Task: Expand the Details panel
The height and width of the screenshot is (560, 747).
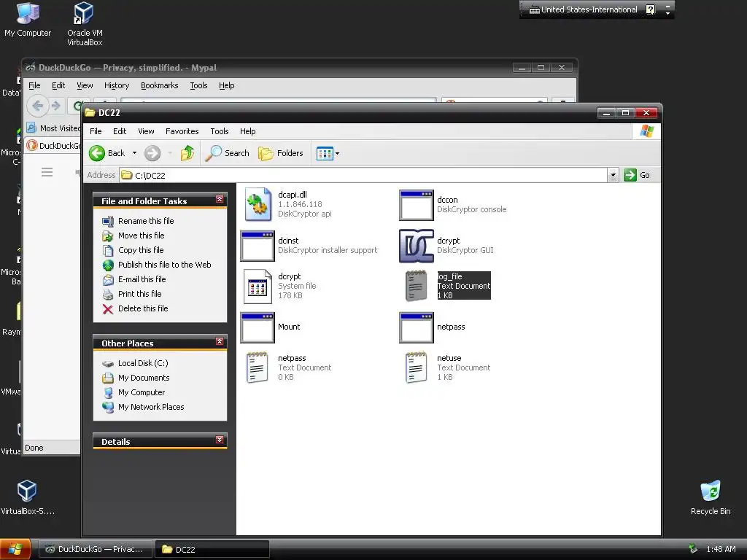Action: coord(220,440)
